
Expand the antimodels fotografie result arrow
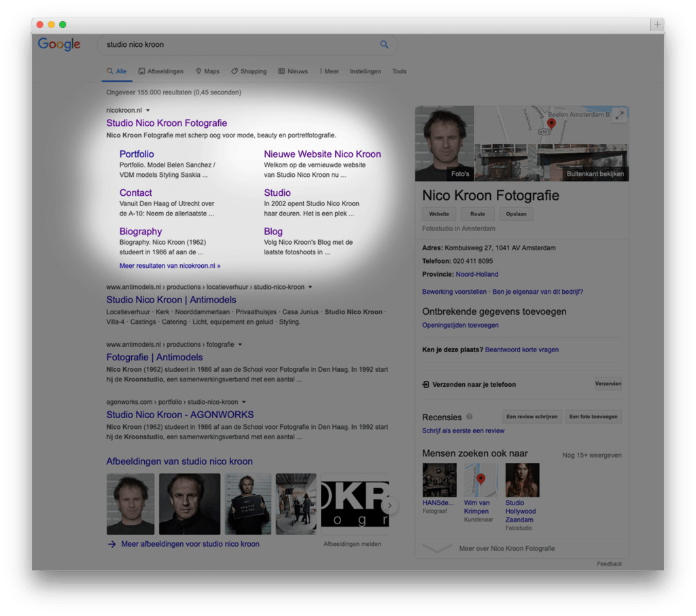[240, 344]
